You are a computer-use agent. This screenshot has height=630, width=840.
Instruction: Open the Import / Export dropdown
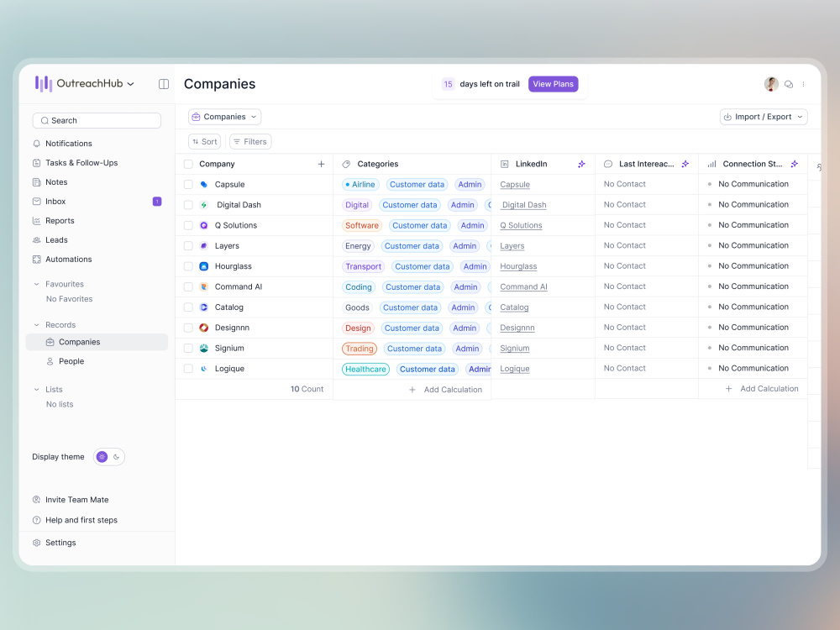[x=764, y=117]
